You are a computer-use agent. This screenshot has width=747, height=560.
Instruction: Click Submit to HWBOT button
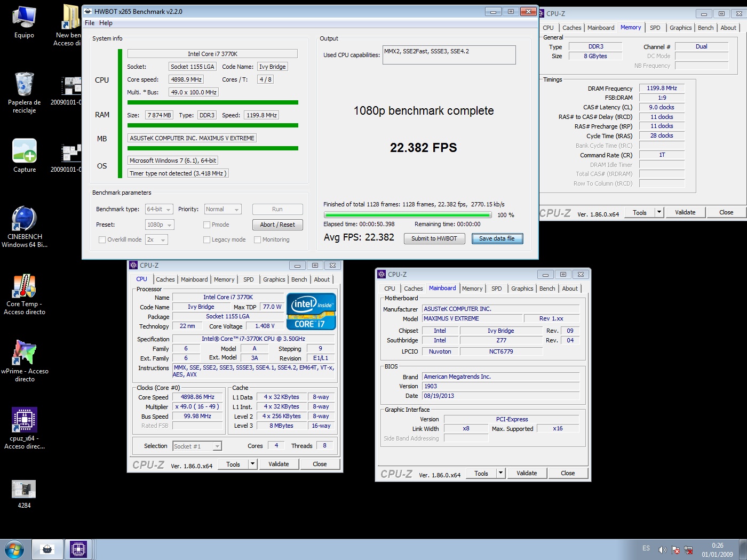(434, 238)
